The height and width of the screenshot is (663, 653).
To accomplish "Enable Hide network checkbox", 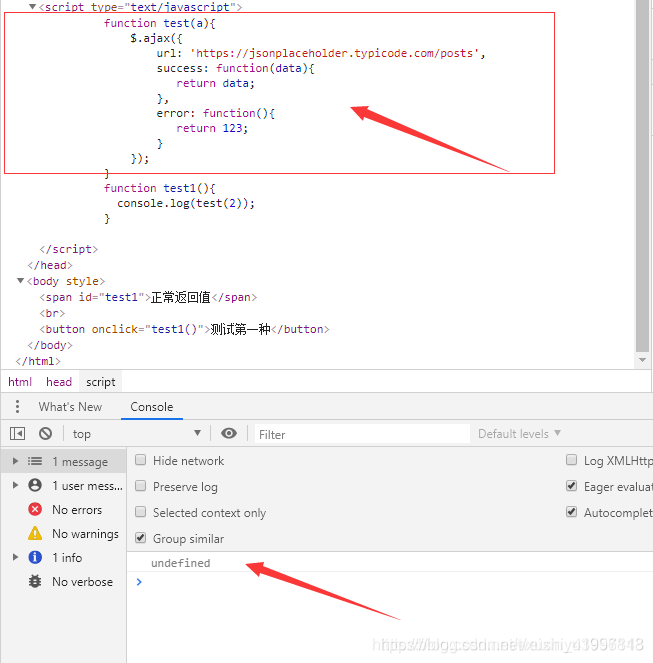I will tap(140, 460).
